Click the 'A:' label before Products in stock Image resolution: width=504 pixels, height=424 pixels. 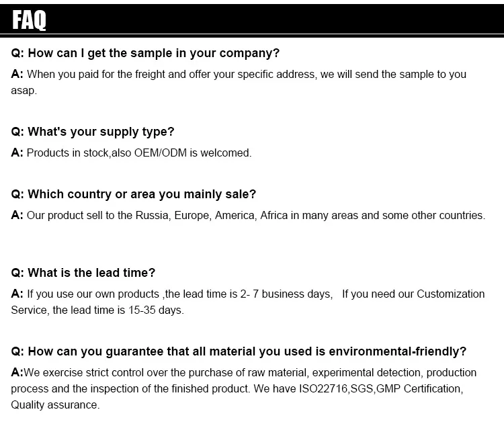click(x=17, y=153)
